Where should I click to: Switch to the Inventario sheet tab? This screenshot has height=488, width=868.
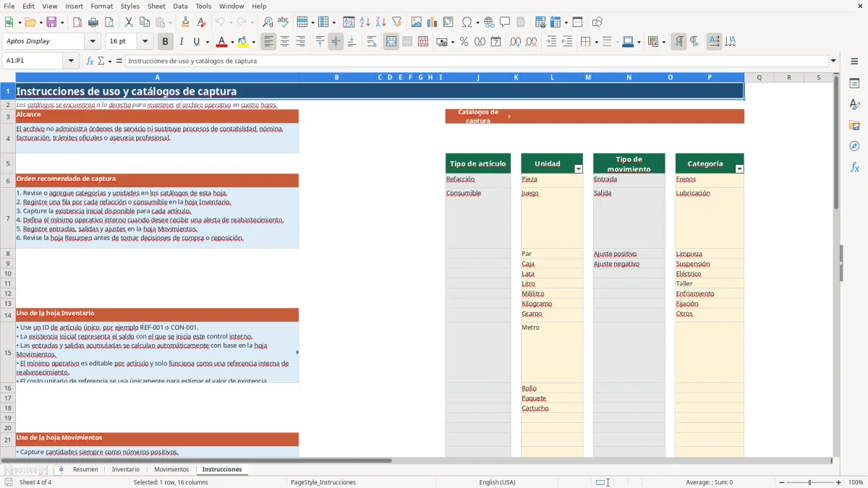(126, 469)
